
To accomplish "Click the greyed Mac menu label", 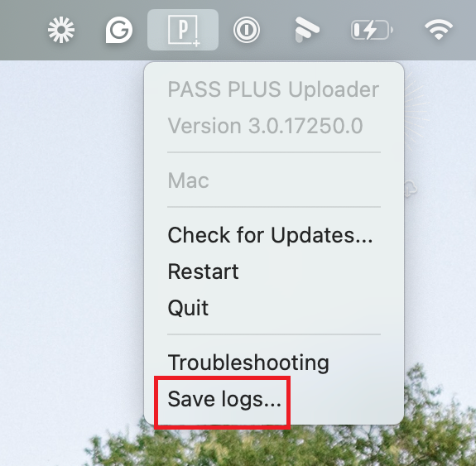I will pos(188,180).
